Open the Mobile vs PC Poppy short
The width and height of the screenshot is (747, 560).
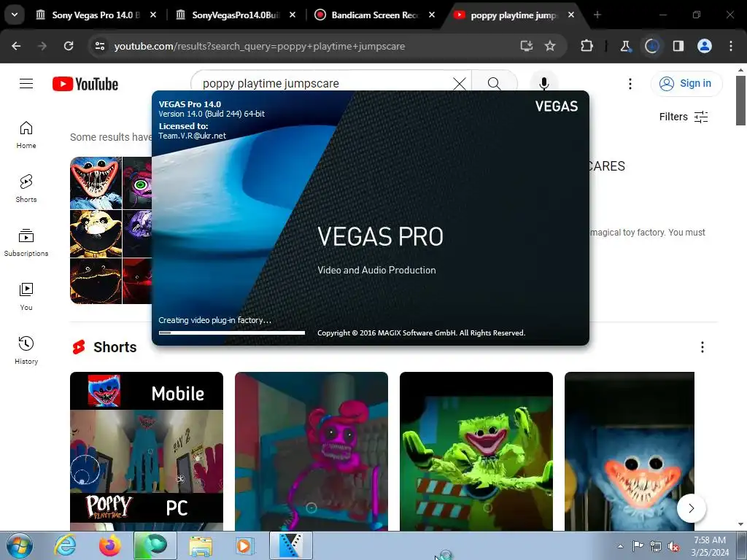146,451
